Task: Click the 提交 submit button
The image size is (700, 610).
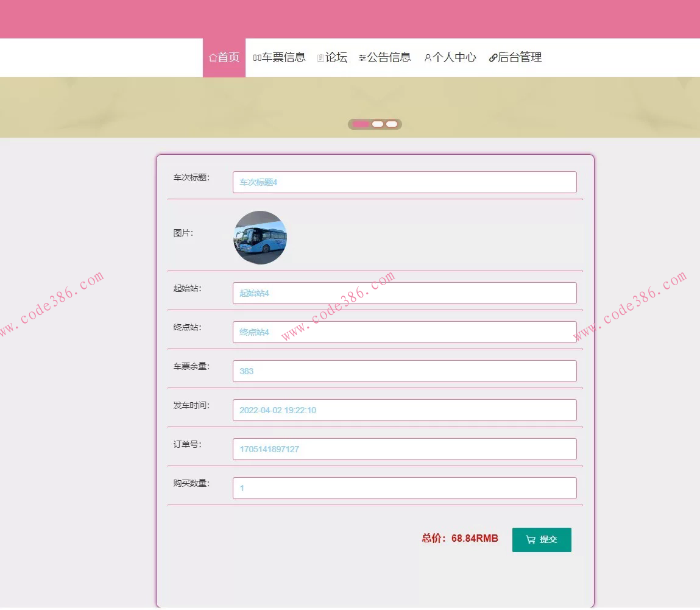Action: pyautogui.click(x=542, y=539)
